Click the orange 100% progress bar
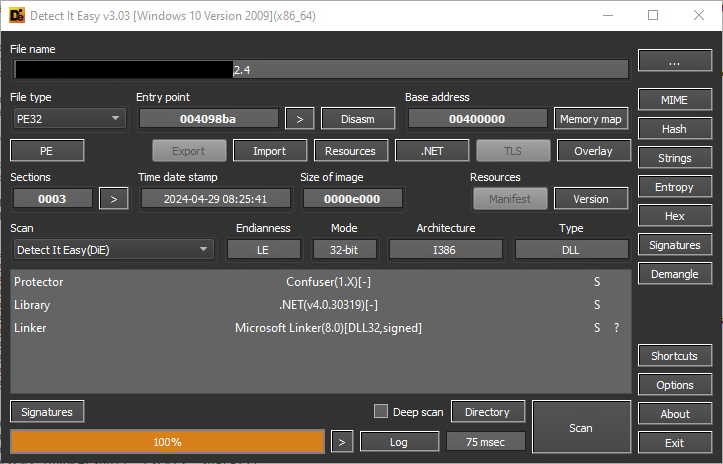Screen dimensions: 723x464 [x=167, y=441]
